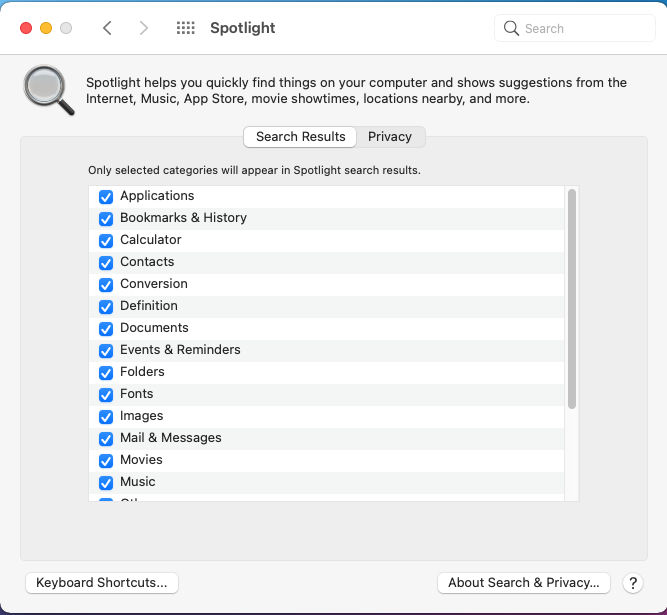Toggle the Fonts checkbox
Viewport: 667px width, 615px height.
106,395
